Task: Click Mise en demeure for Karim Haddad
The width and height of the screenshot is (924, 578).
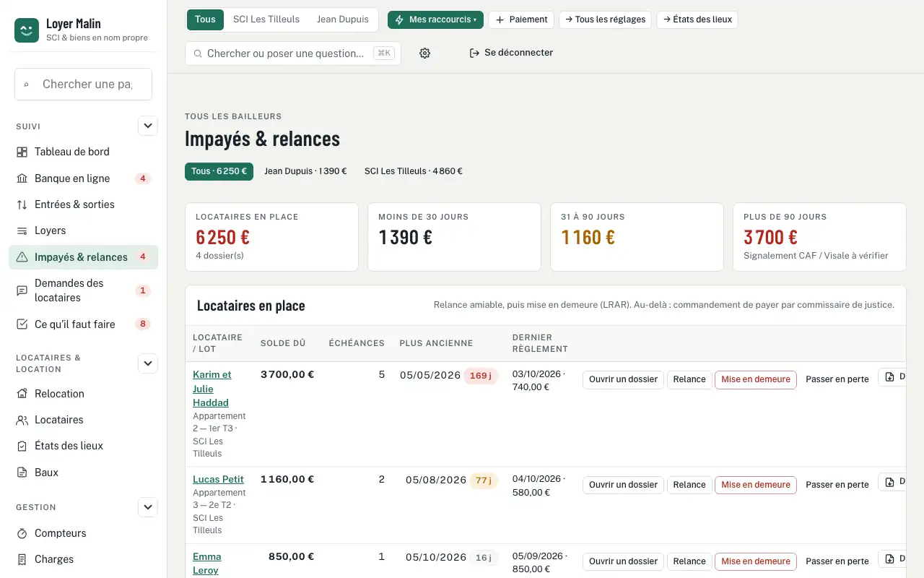Action: click(756, 379)
